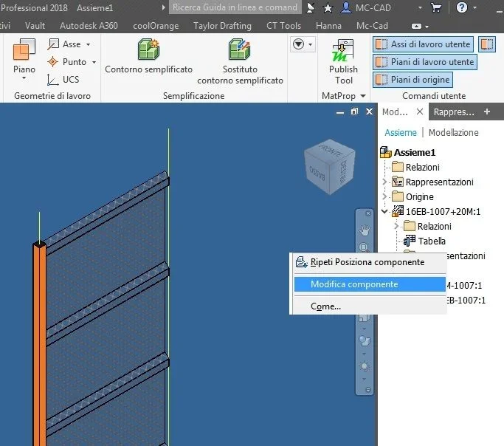Open the shopping cart icon
The image size is (504, 446).
point(436,7)
